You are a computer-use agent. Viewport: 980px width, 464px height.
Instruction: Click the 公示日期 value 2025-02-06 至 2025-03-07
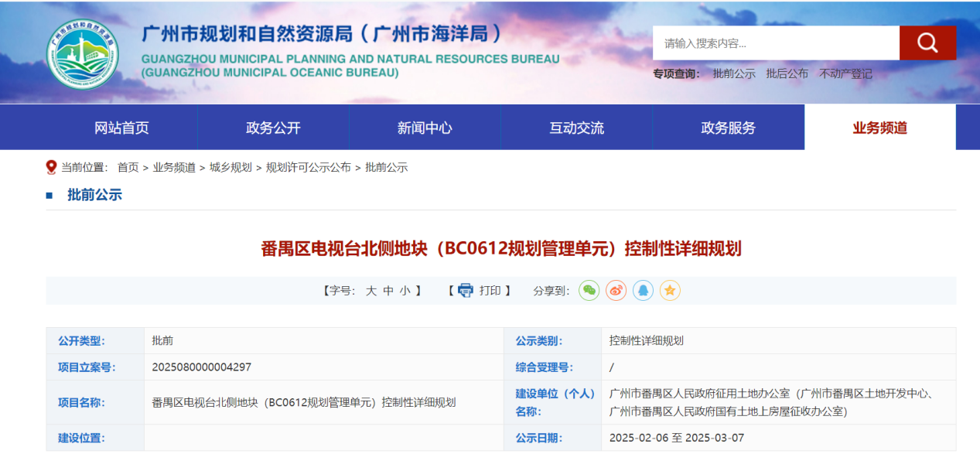[x=677, y=438]
